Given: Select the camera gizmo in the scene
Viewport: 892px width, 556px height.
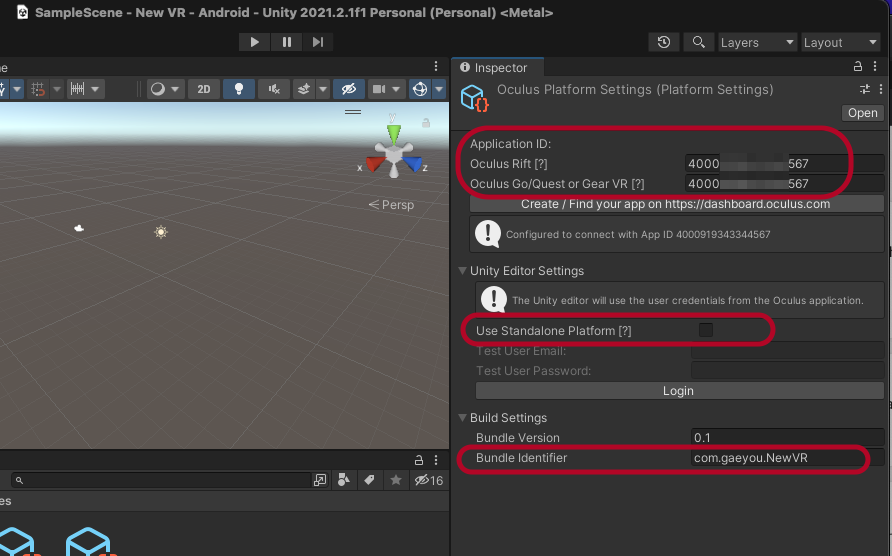Looking at the screenshot, I should pyautogui.click(x=79, y=228).
